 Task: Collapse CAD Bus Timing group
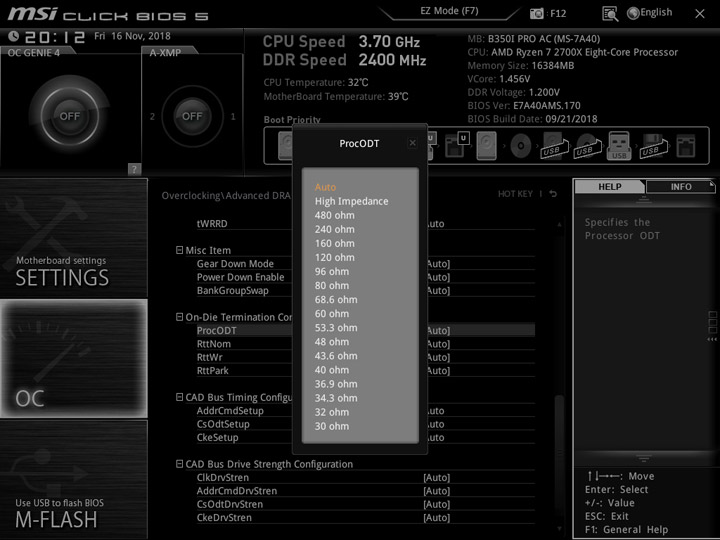coord(180,397)
